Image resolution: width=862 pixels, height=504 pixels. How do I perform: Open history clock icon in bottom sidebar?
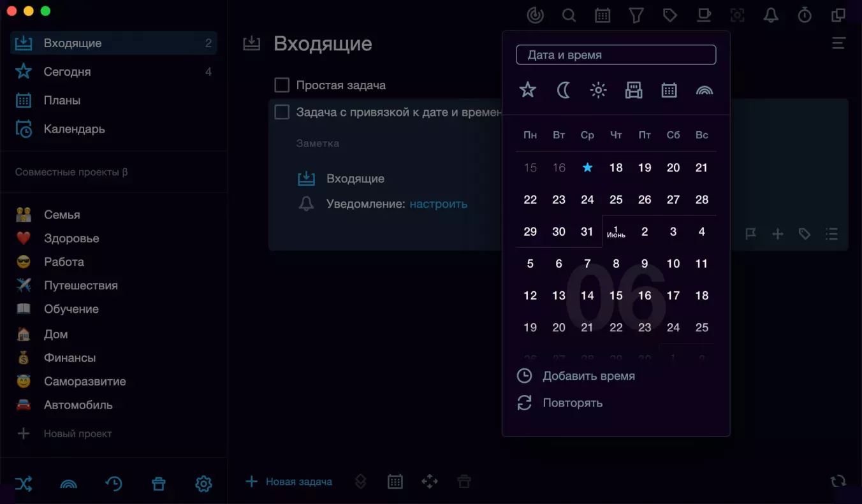(113, 484)
